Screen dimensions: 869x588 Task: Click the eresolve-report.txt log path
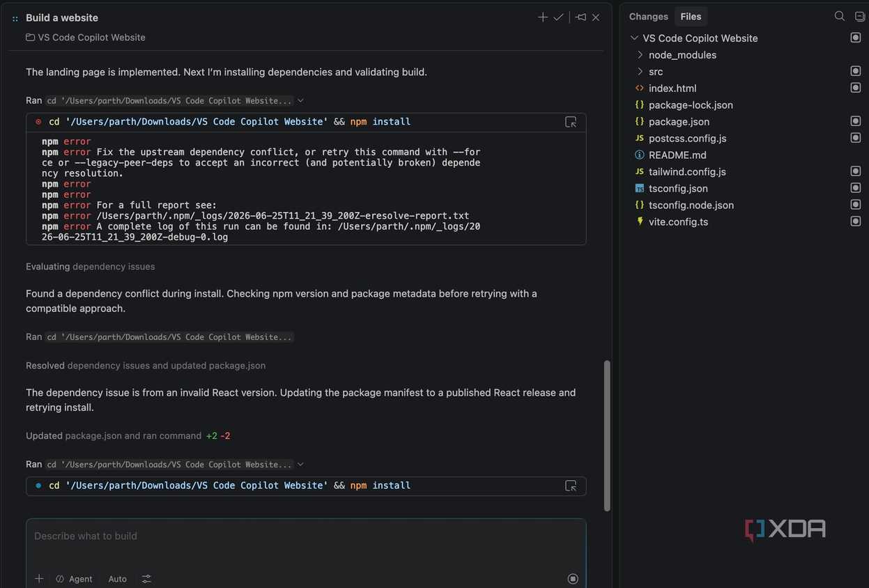tap(283, 216)
